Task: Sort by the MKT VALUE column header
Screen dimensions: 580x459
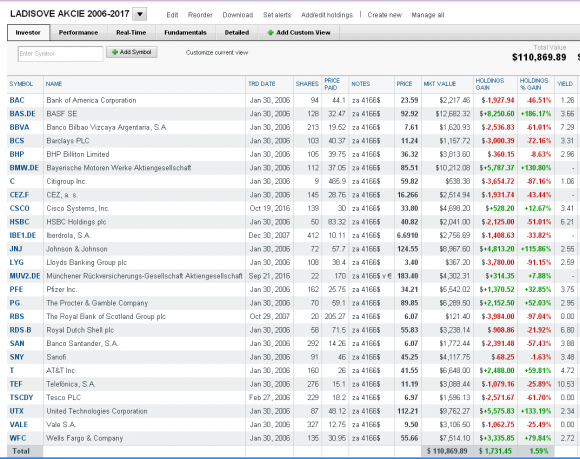Action: pyautogui.click(x=440, y=84)
